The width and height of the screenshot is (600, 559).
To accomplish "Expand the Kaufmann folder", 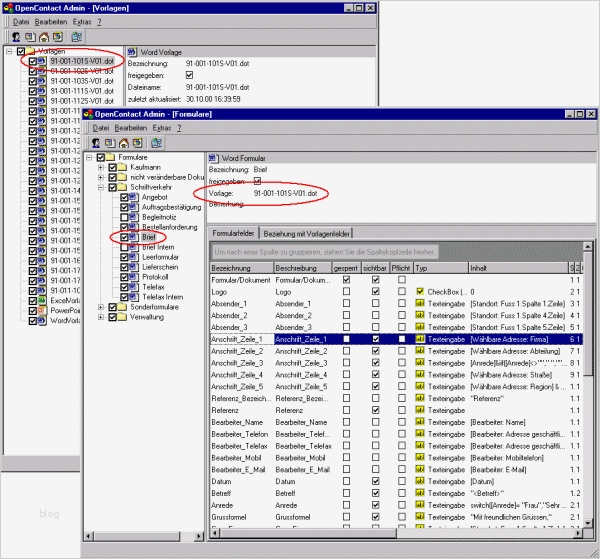I will point(101,167).
